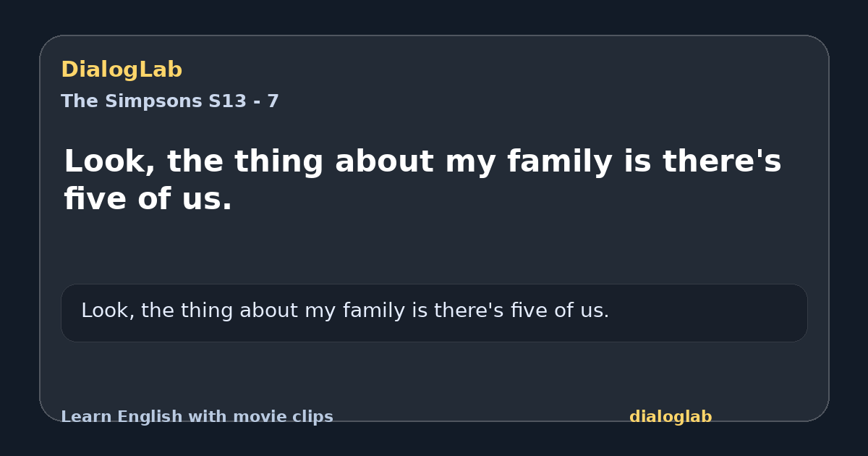Click the Learn English with movie clips tagline

pyautogui.click(x=197, y=417)
